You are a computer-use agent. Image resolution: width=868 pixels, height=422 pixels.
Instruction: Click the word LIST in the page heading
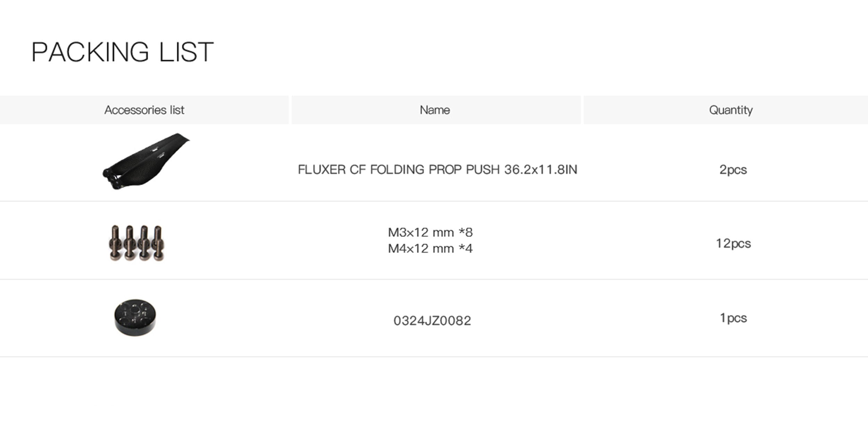pyautogui.click(x=186, y=52)
